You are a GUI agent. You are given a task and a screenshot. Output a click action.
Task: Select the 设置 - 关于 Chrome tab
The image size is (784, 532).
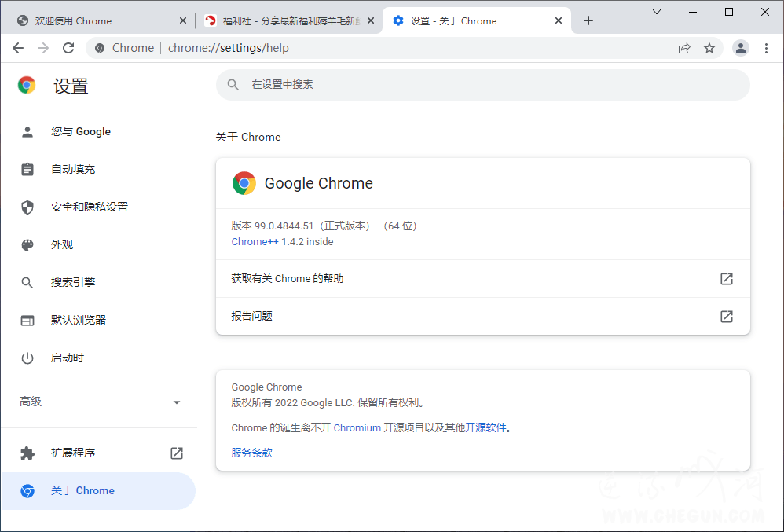tap(477, 20)
